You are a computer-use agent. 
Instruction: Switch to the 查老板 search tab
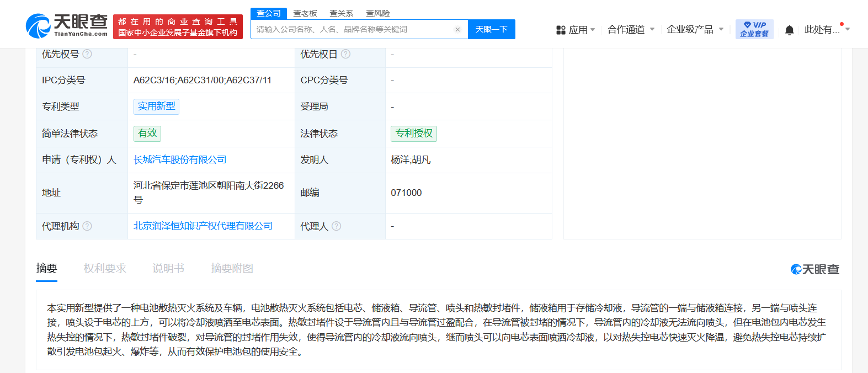tap(305, 13)
